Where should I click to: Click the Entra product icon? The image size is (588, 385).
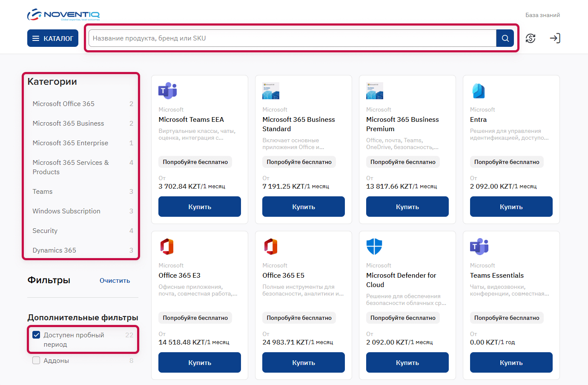point(479,90)
